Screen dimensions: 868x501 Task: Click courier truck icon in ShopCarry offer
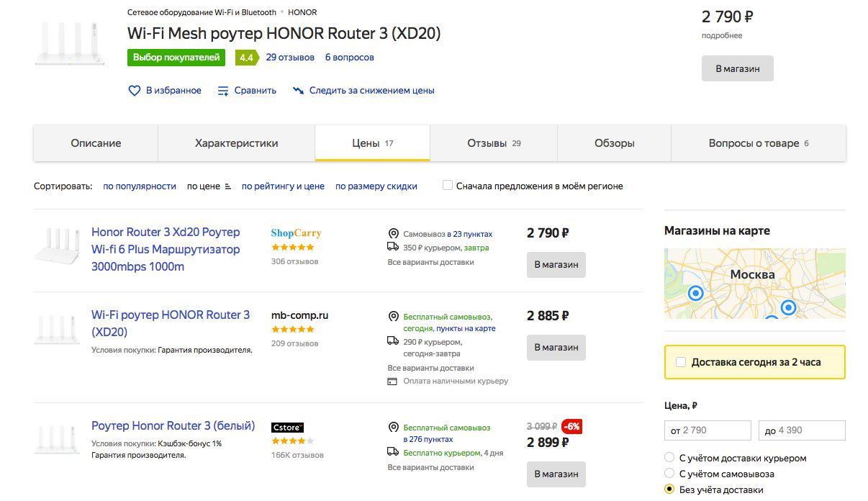click(x=393, y=247)
